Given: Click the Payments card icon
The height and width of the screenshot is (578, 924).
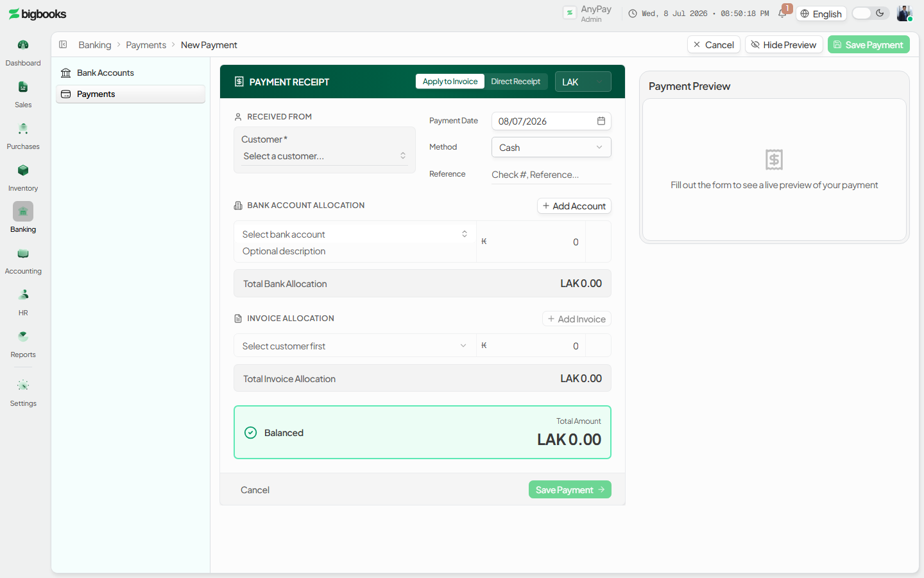Looking at the screenshot, I should click(x=65, y=94).
